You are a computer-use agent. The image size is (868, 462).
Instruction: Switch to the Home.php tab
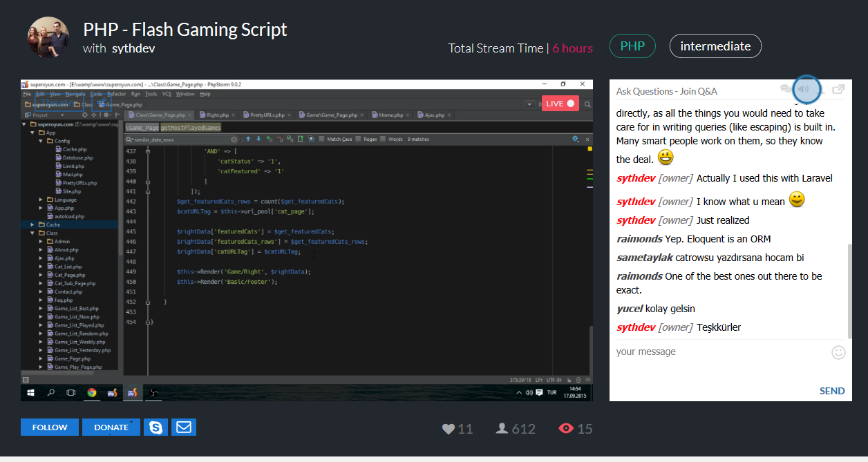(x=391, y=115)
